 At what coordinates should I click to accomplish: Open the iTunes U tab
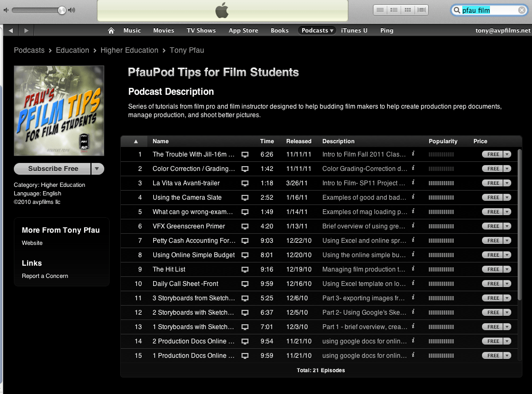(354, 30)
